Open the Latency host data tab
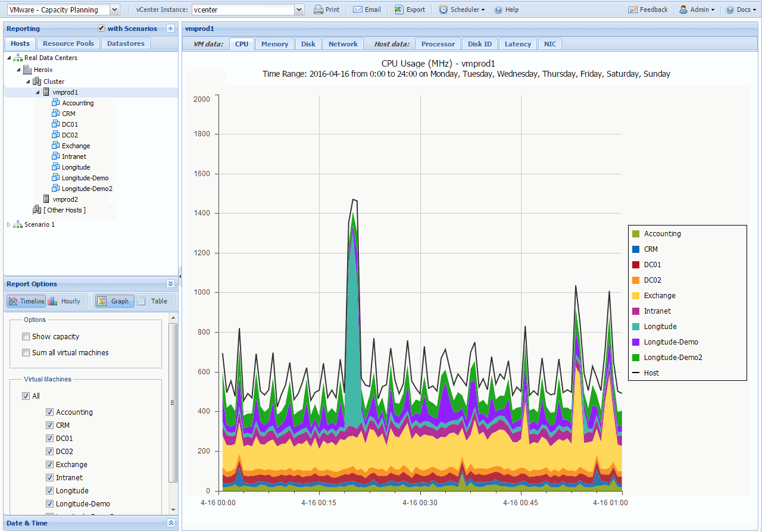 tap(518, 44)
